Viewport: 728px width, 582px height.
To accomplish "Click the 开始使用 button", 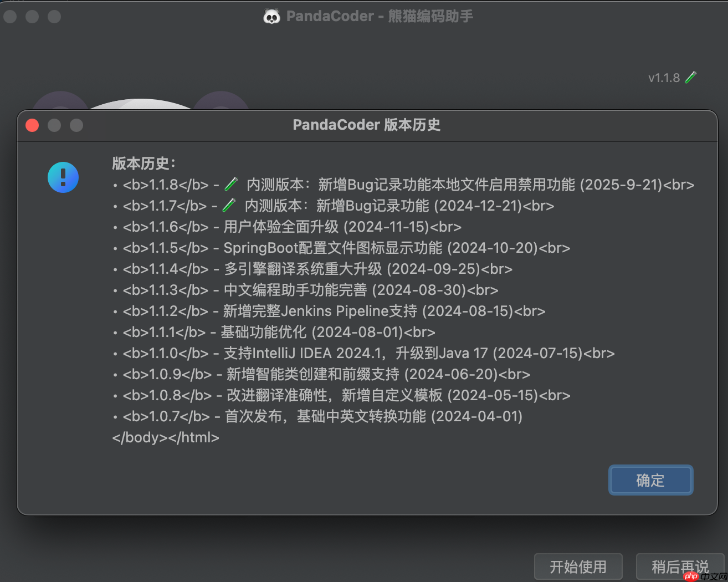I will point(578,566).
